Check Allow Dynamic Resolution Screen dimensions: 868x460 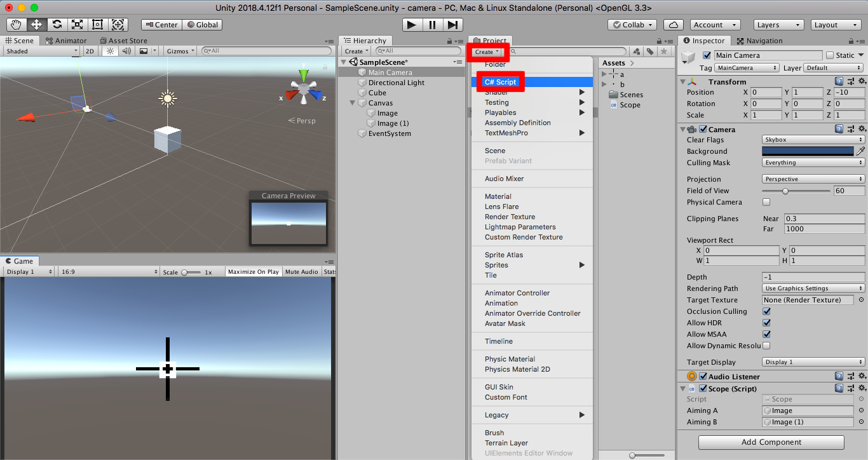pyautogui.click(x=766, y=346)
